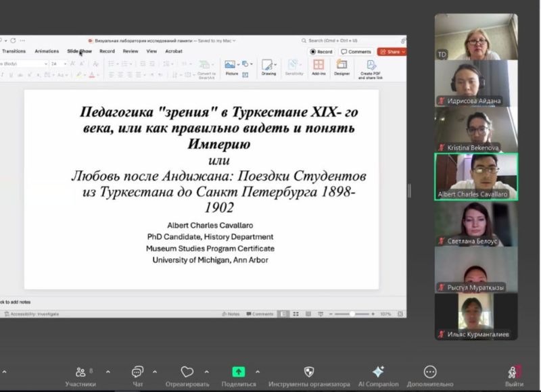The height and width of the screenshot is (392, 541).
Task: Click the green Поделиться share screen icon
Action: pyautogui.click(x=238, y=372)
